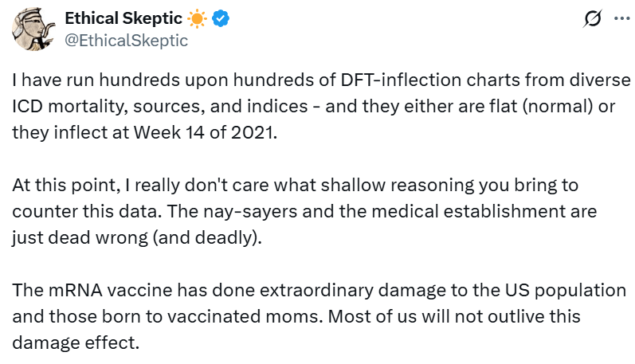Click the @EthicalSkeptic handle
The height and width of the screenshot is (364, 635).
pos(126,41)
